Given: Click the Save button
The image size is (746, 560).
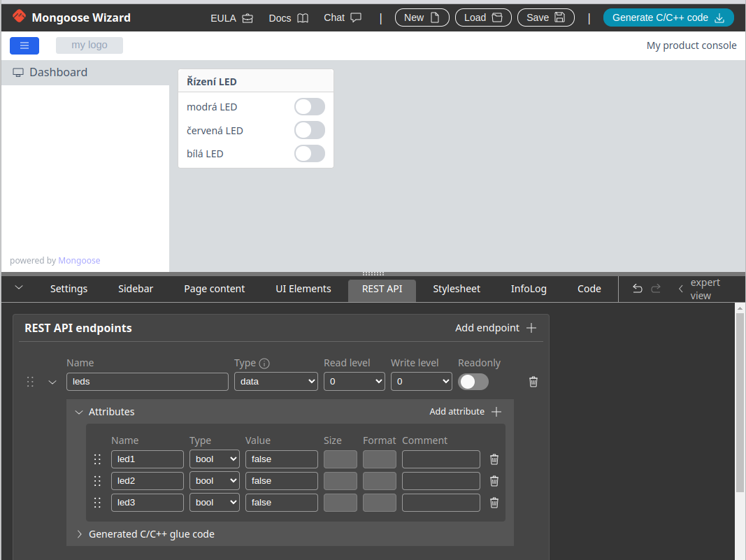Looking at the screenshot, I should [545, 17].
